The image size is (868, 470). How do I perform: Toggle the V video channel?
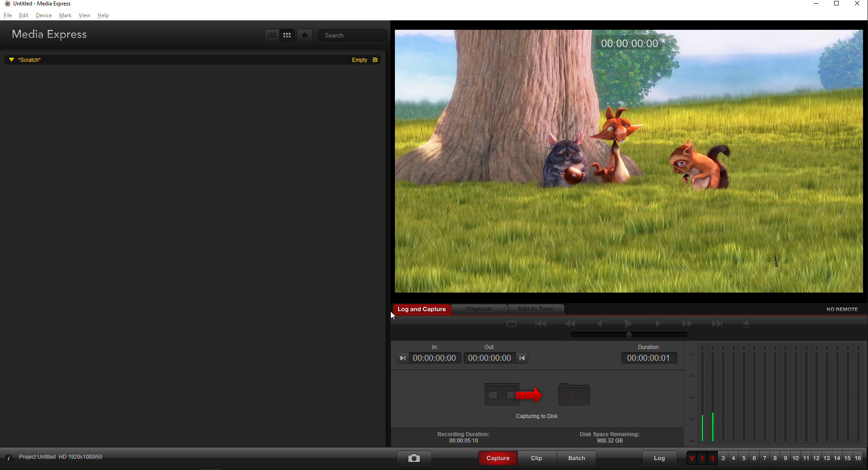[x=692, y=458]
